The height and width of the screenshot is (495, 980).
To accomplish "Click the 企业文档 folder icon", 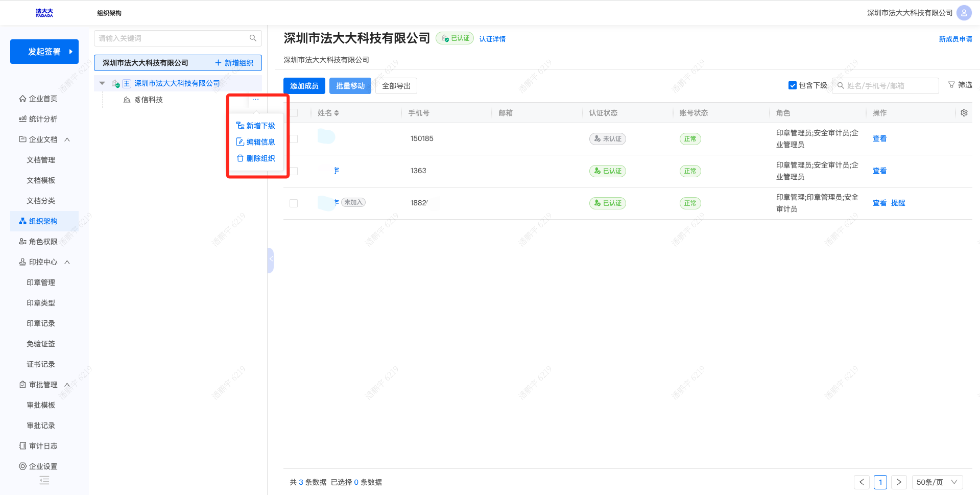I will click(22, 139).
